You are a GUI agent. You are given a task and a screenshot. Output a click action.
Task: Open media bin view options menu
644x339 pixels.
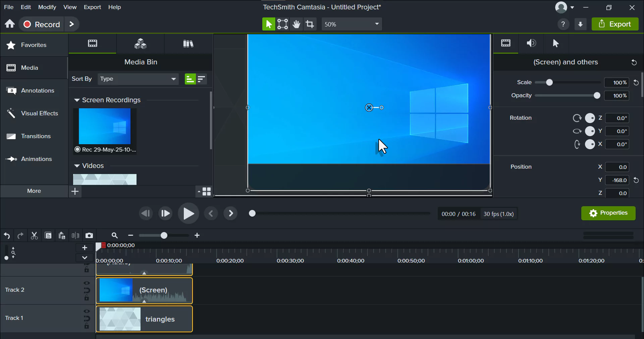(x=204, y=191)
